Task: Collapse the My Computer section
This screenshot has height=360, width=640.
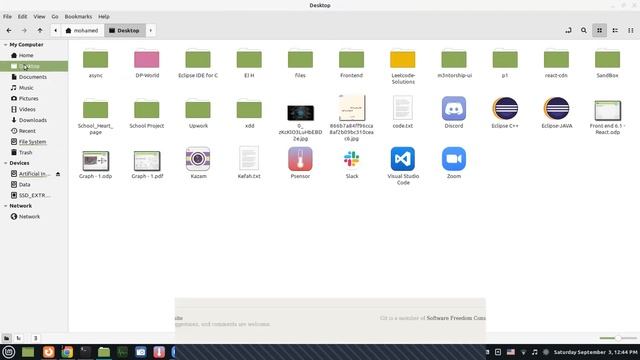Action: (x=5, y=44)
